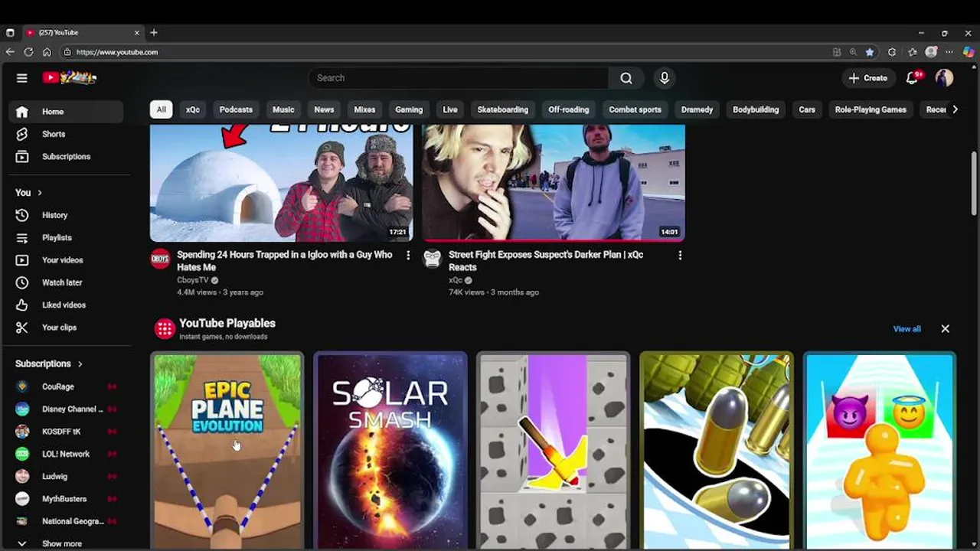Viewport: 980px width, 551px height.
Task: Click the Create button
Action: [867, 78]
